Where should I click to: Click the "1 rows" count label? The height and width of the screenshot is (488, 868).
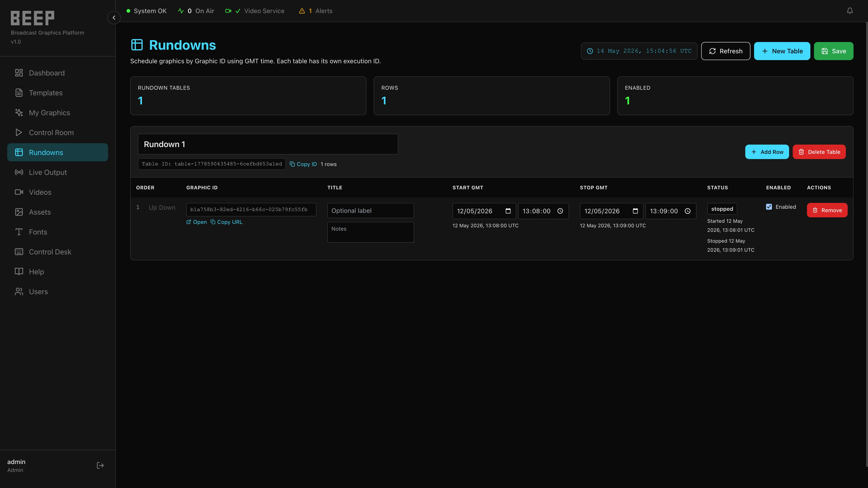point(328,164)
